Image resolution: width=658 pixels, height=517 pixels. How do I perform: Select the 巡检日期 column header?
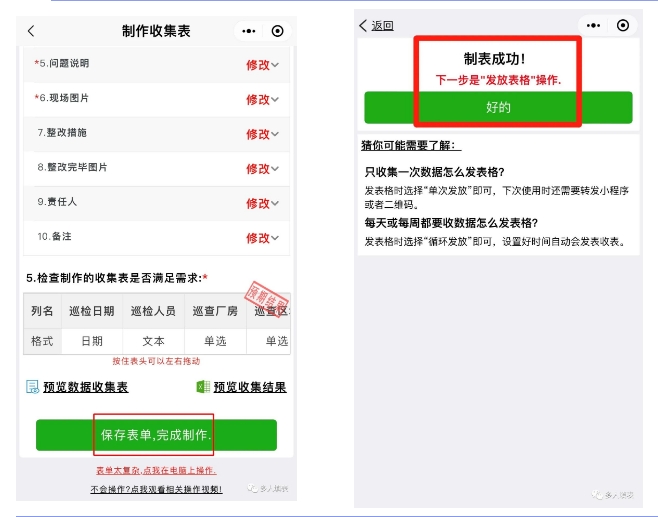[x=92, y=311]
